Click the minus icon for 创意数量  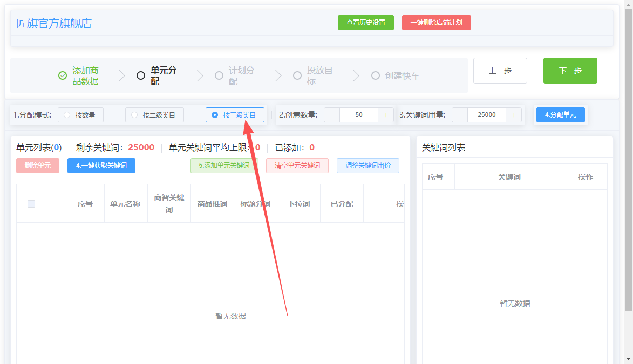click(332, 115)
